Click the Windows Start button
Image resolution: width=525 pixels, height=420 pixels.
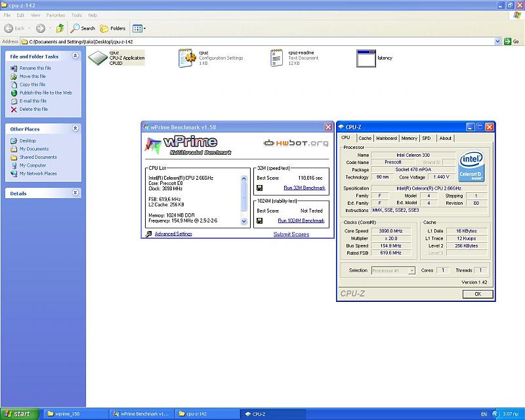pos(20,414)
